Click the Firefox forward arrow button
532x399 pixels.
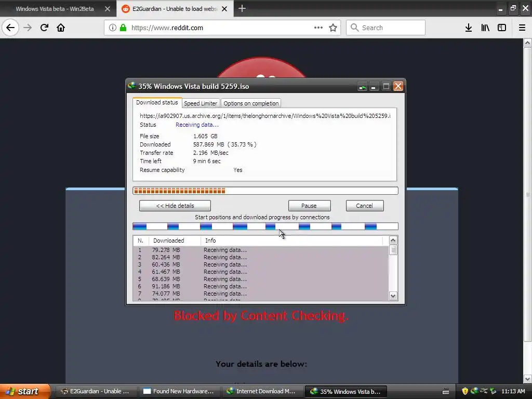point(28,28)
